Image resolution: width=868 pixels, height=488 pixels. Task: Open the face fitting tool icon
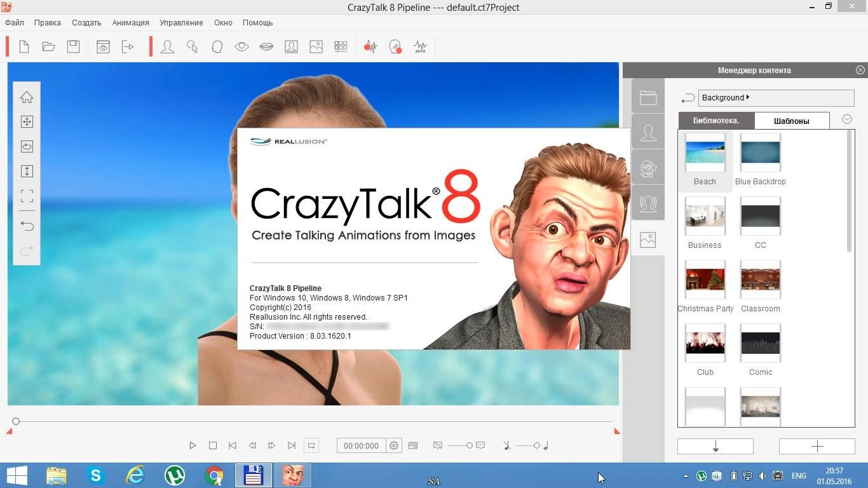[192, 46]
